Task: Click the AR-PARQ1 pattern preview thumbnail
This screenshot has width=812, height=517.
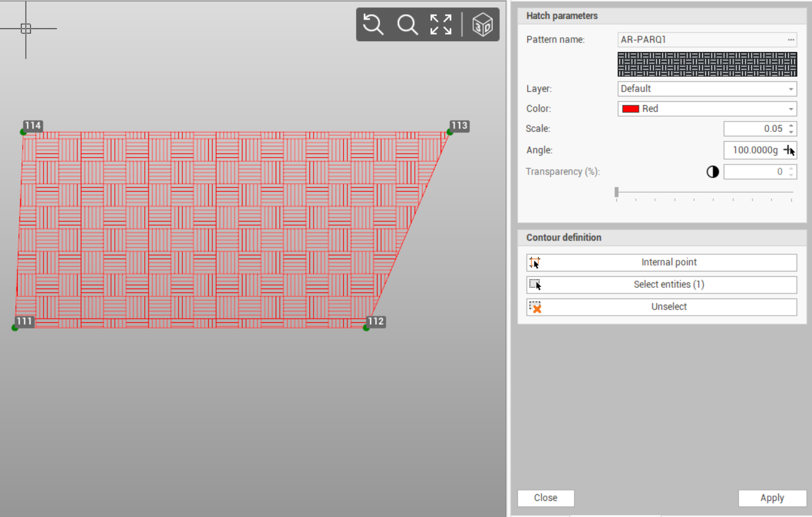Action: 707,64
